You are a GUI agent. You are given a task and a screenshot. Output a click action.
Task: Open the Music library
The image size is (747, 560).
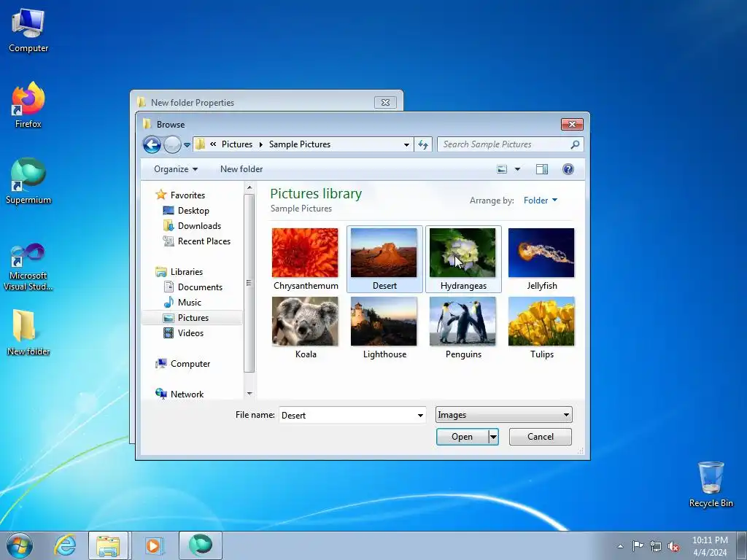pyautogui.click(x=189, y=303)
